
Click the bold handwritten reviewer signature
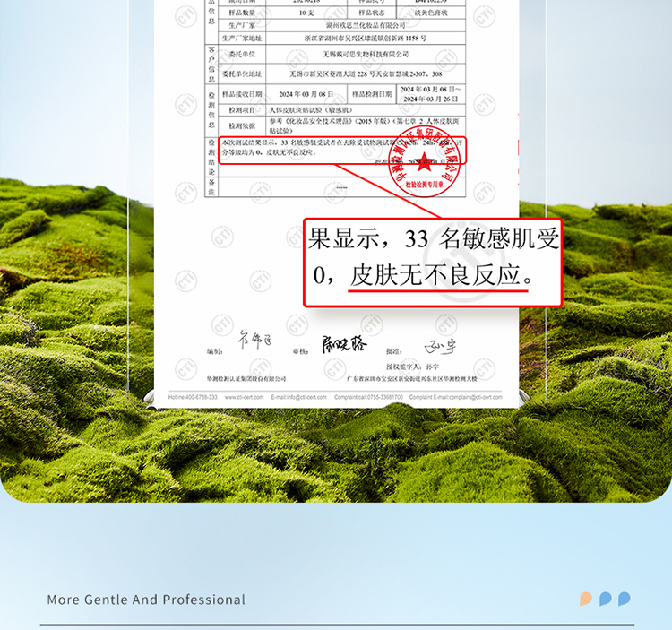(345, 344)
